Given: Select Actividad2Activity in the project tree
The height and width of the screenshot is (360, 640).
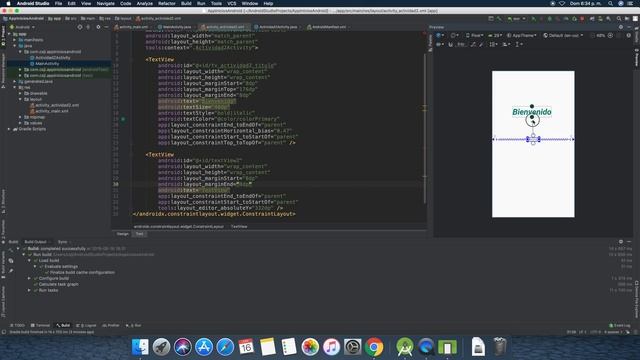Looking at the screenshot, I should (x=53, y=58).
